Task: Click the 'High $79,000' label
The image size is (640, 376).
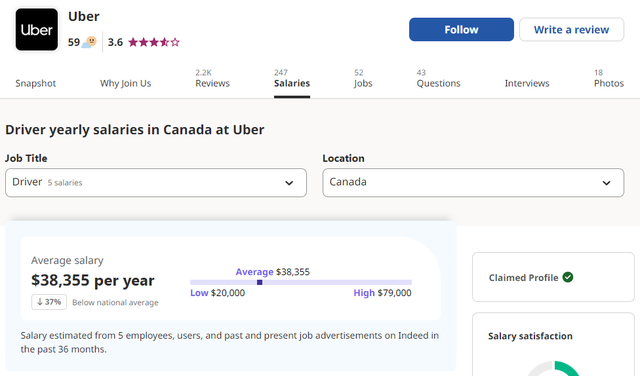Action: [382, 293]
